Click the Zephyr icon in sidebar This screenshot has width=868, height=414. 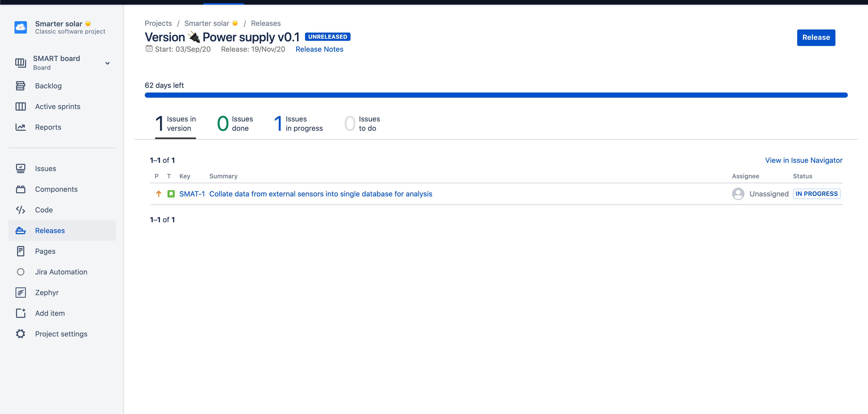pos(21,292)
